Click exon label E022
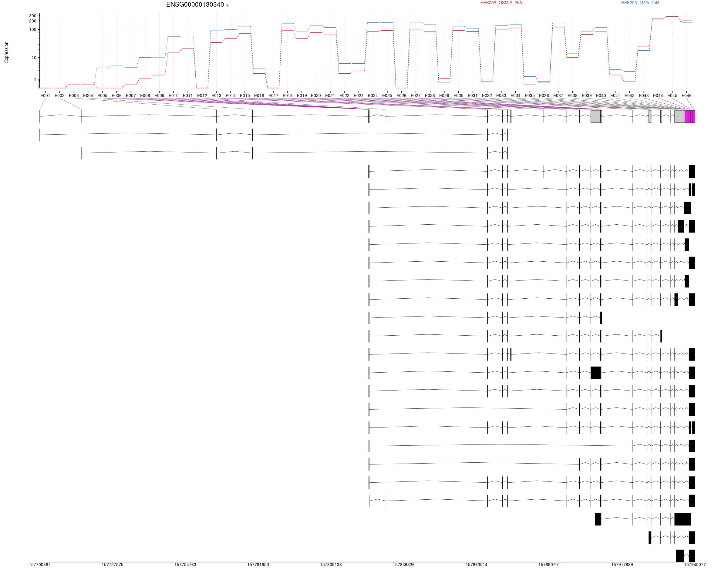 pyautogui.click(x=345, y=96)
